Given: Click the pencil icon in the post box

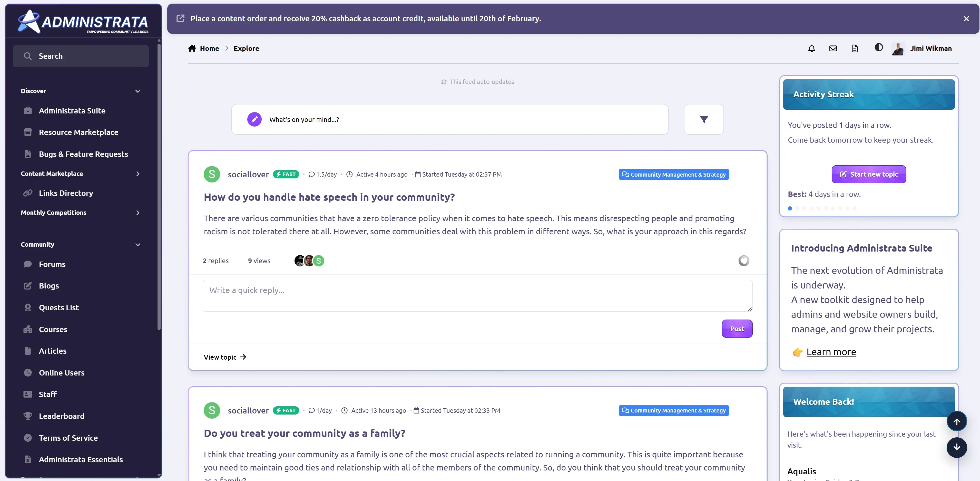Looking at the screenshot, I should coord(254,120).
